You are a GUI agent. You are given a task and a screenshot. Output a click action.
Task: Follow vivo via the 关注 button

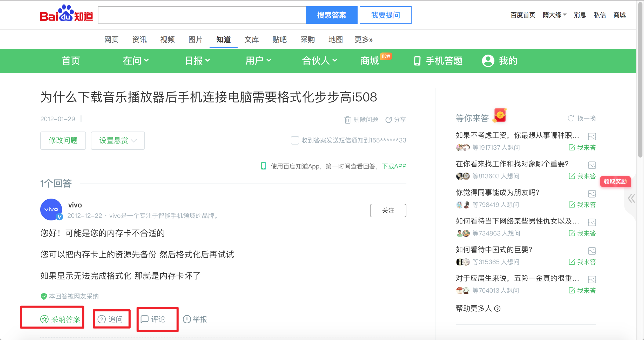388,210
